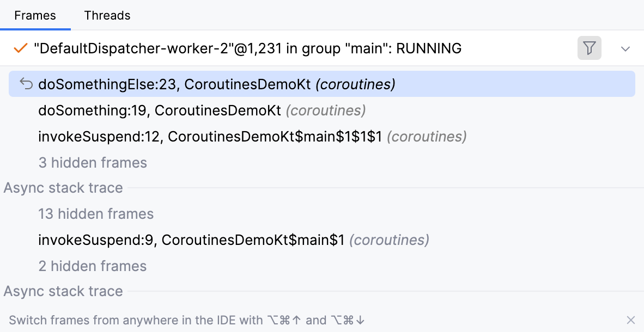This screenshot has width=644, height=332.
Task: Click the switch frames shortcut hint text
Action: (x=185, y=320)
